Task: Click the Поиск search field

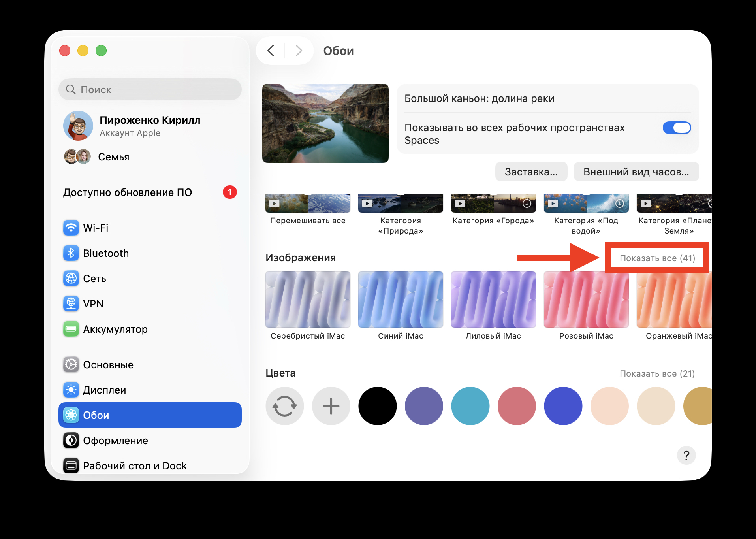Action: tap(150, 90)
